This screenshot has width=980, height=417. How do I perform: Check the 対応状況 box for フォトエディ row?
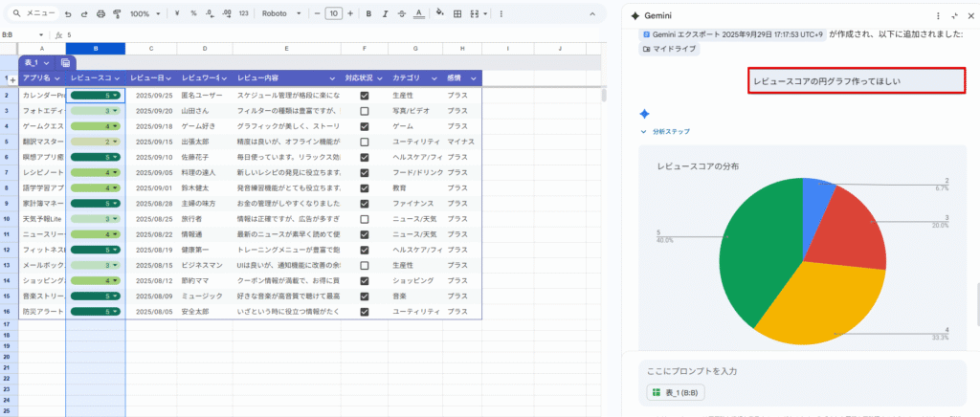click(x=364, y=111)
